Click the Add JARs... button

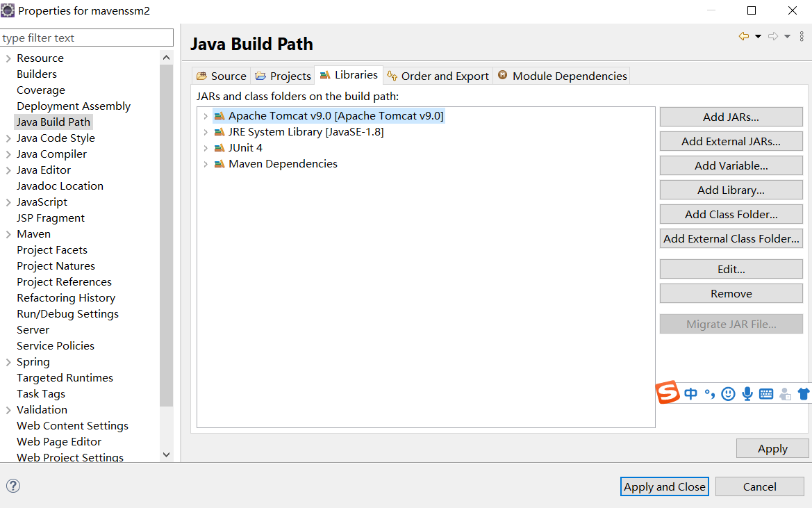point(731,117)
